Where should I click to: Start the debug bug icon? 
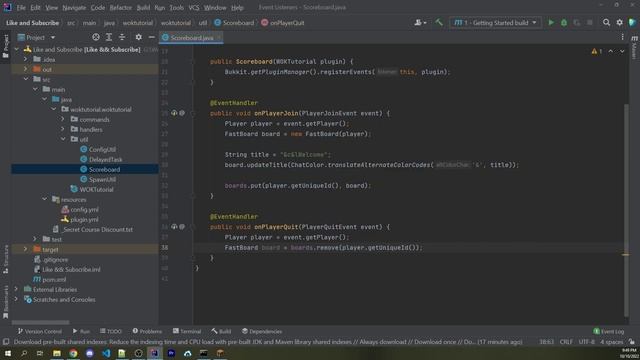pos(564,23)
